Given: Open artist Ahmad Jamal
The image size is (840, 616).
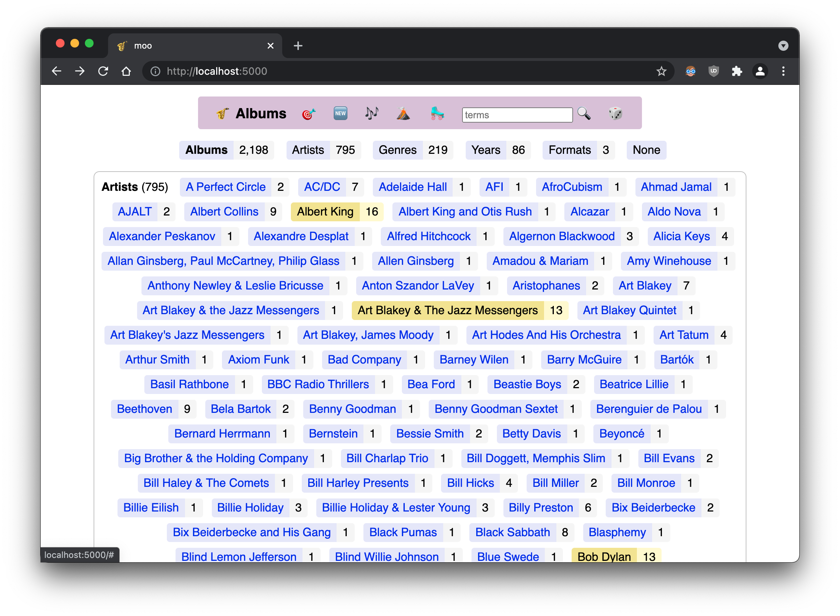Looking at the screenshot, I should 676,187.
